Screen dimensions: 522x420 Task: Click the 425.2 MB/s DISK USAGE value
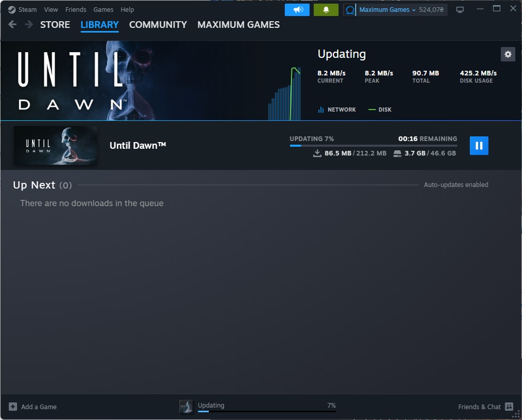coord(478,73)
